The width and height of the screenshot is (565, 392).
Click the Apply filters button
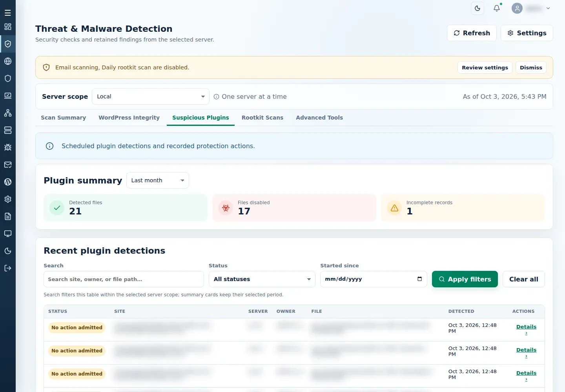pos(465,279)
